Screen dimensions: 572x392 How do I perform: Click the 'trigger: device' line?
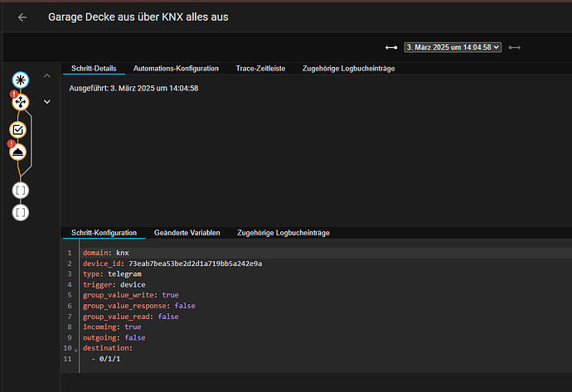(x=114, y=284)
